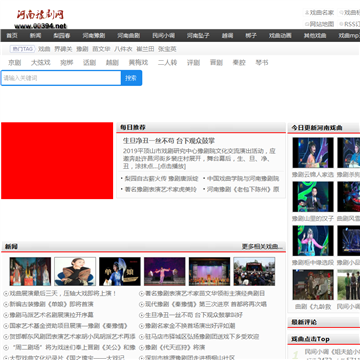Viewport: 360px width, 360px height.
Task: Open the 京剧 category link
Action: point(14,62)
